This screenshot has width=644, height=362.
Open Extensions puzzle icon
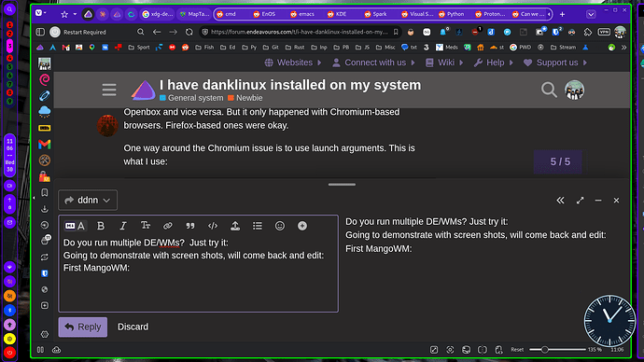point(588,32)
